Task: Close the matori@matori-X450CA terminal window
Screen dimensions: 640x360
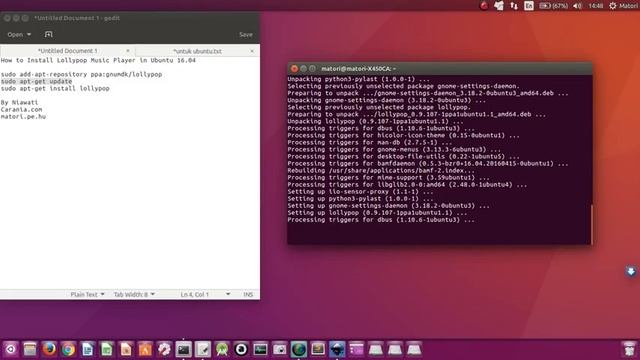Action: tap(294, 69)
